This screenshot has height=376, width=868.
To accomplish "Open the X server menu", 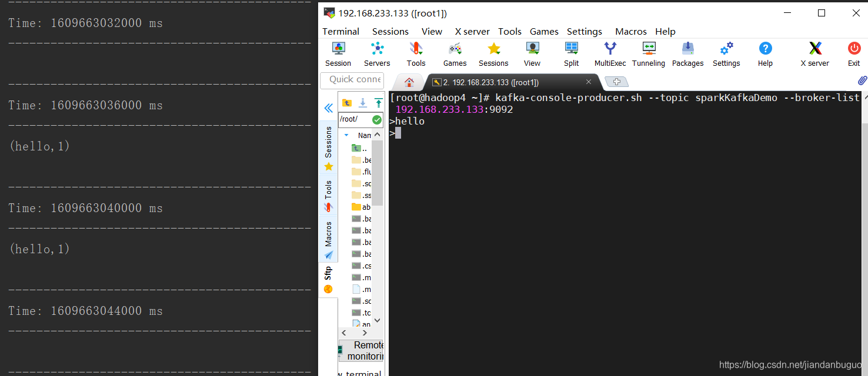I will coord(472,32).
